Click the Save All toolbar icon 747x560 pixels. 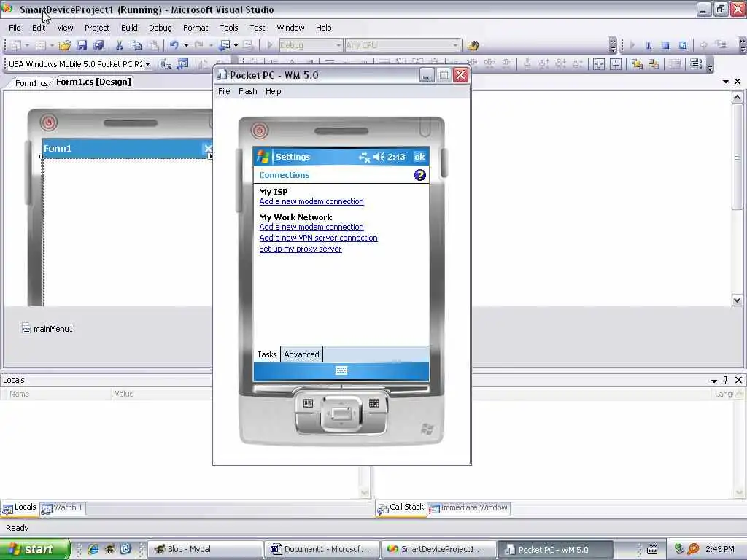click(98, 45)
